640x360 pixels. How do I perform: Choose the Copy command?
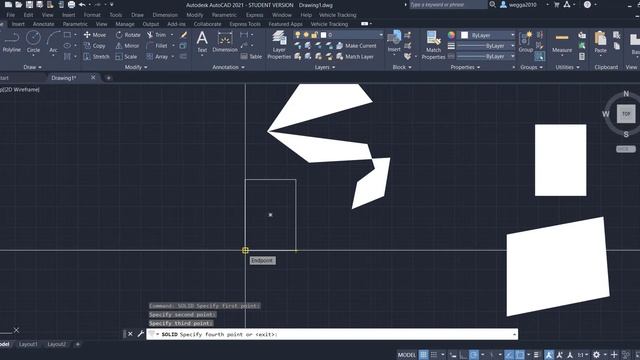(x=95, y=46)
